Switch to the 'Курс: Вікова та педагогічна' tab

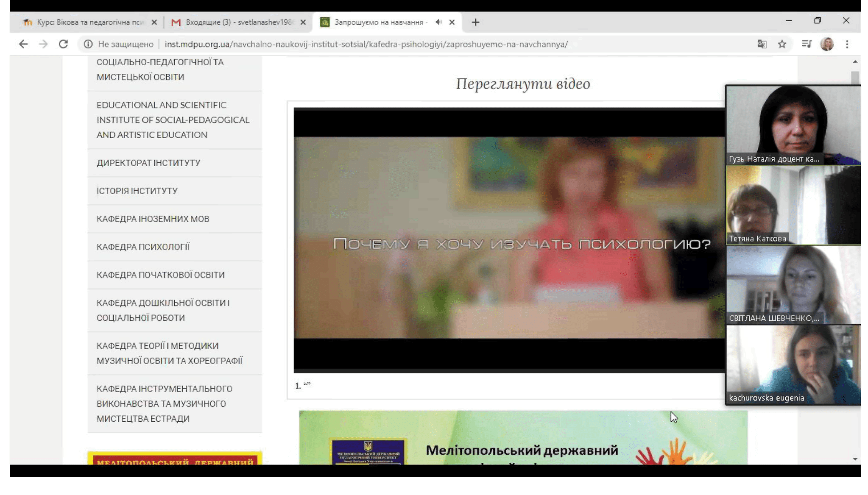[x=89, y=22]
